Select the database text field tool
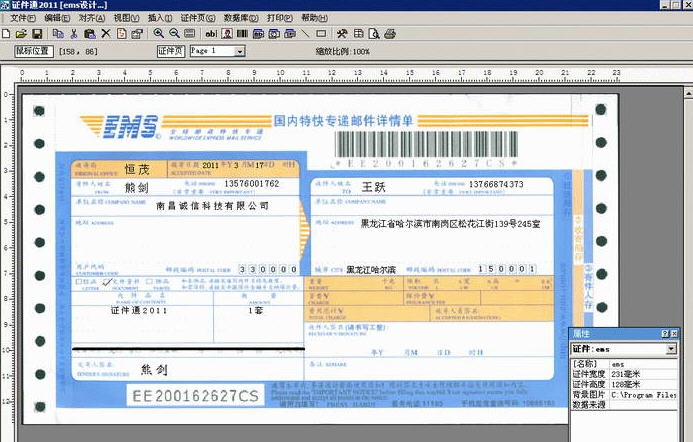 click(259, 34)
